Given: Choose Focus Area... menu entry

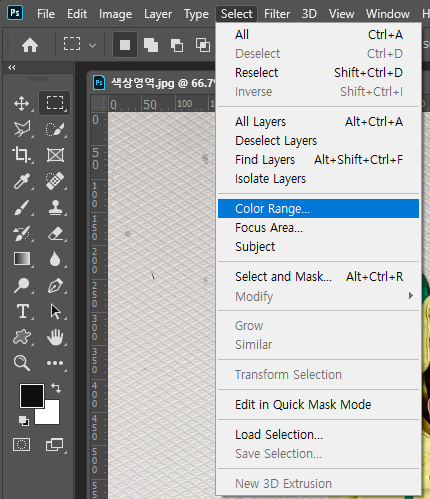Looking at the screenshot, I should click(318, 228).
